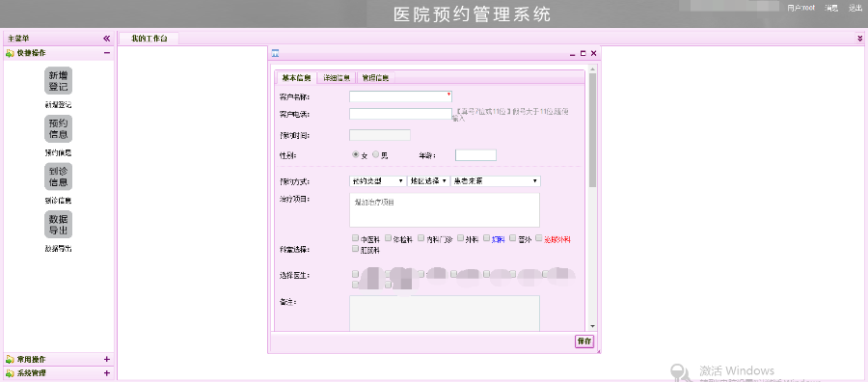Switch to the 管理信息 tab
This screenshot has width=868, height=382.
click(x=375, y=77)
